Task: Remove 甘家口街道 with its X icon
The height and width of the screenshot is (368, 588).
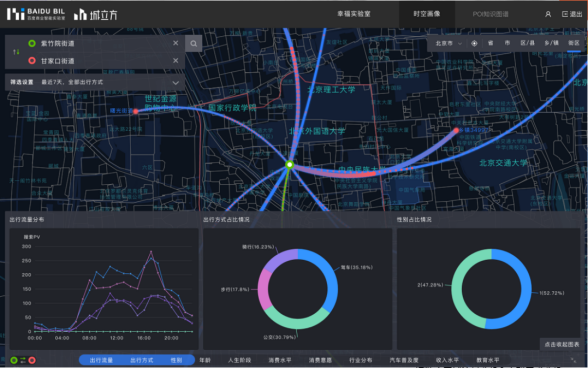Action: click(176, 60)
